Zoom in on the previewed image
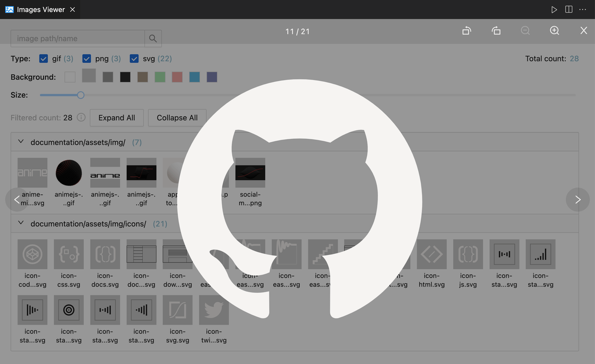Viewport: 595px width, 364px height. [554, 31]
